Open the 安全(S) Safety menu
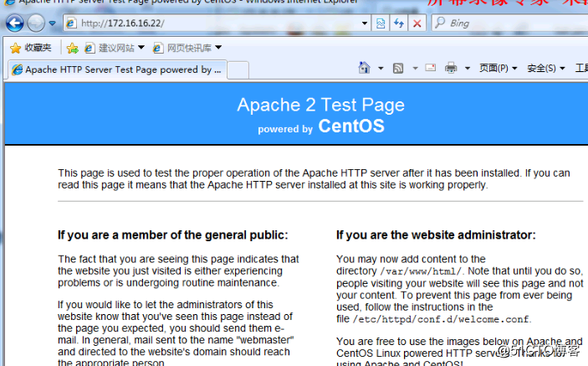588x366 pixels. pyautogui.click(x=546, y=69)
